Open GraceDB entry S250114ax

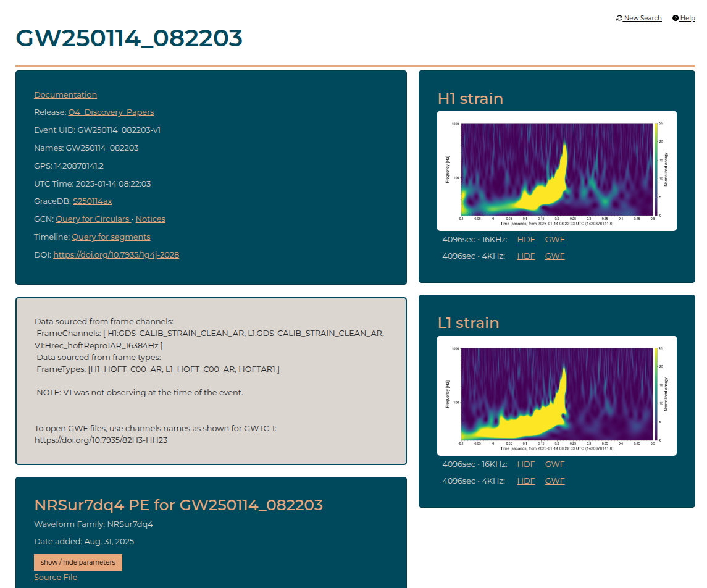[x=92, y=201]
